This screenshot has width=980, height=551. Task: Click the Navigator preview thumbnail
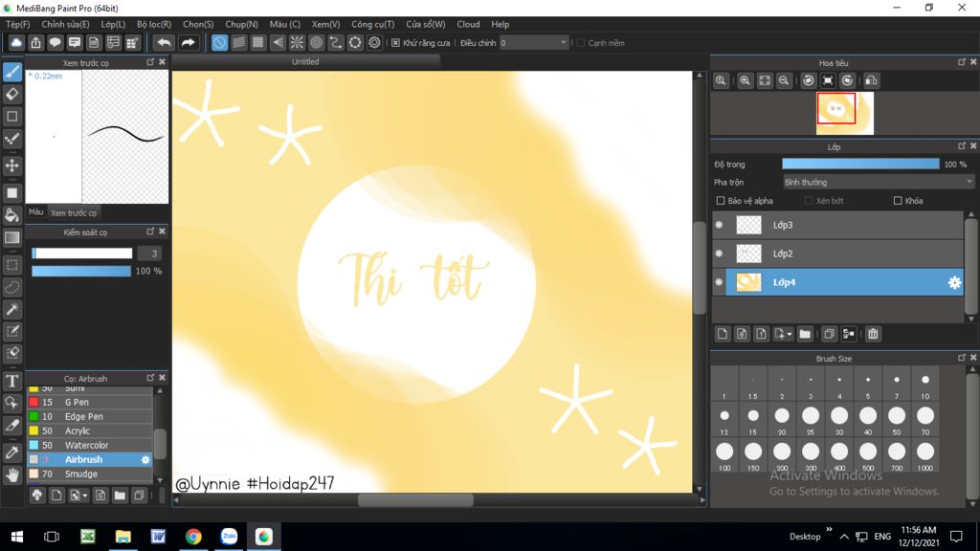[845, 113]
